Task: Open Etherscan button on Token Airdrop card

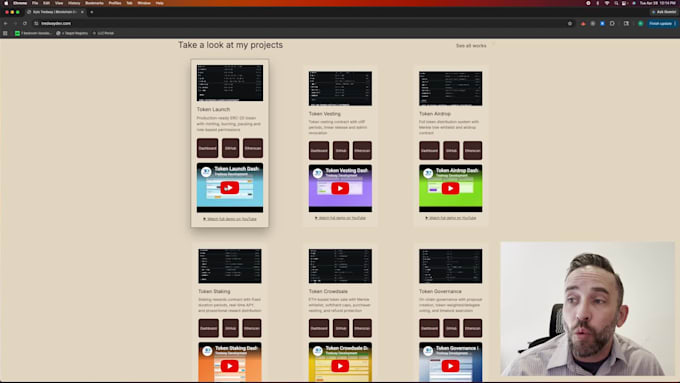Action: [473, 151]
